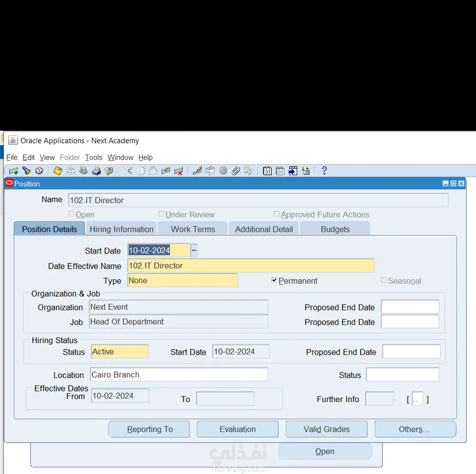Click the Edit Field pencil icon

tap(197, 171)
